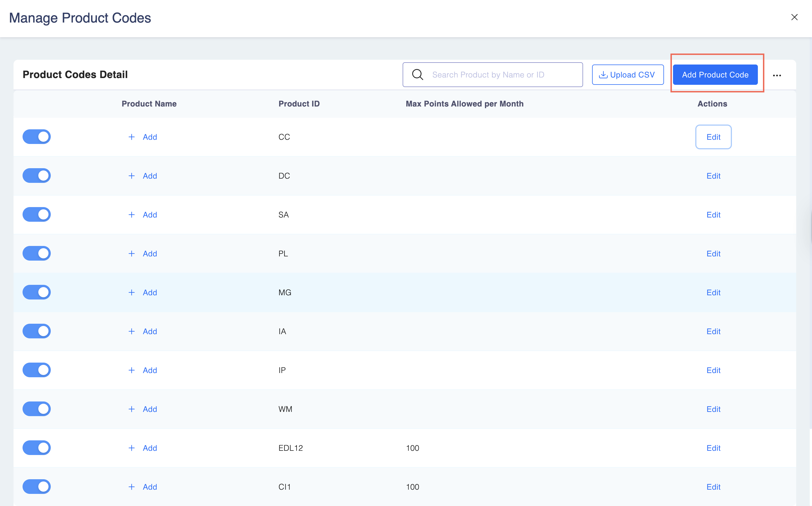Edit the PL product code row
Viewport: 812px width, 506px height.
tap(713, 254)
